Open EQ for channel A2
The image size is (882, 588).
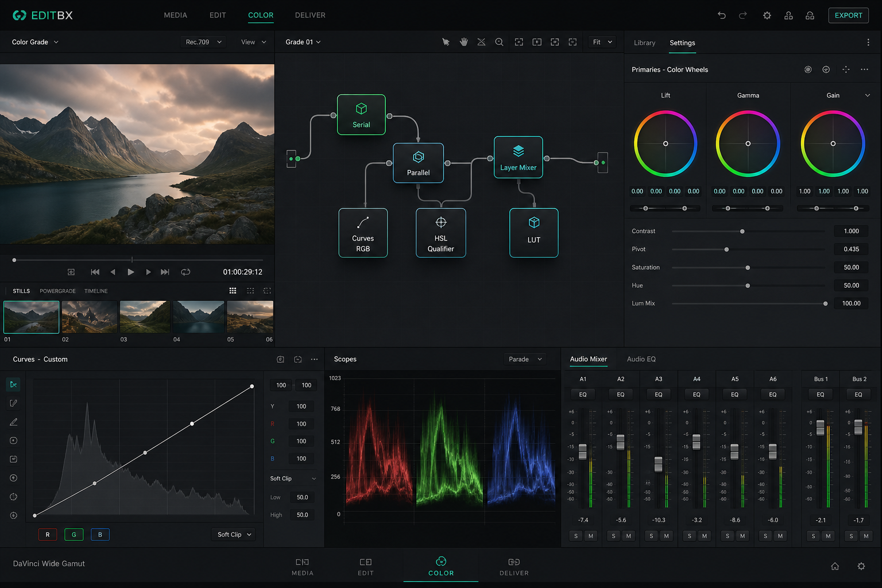click(621, 394)
